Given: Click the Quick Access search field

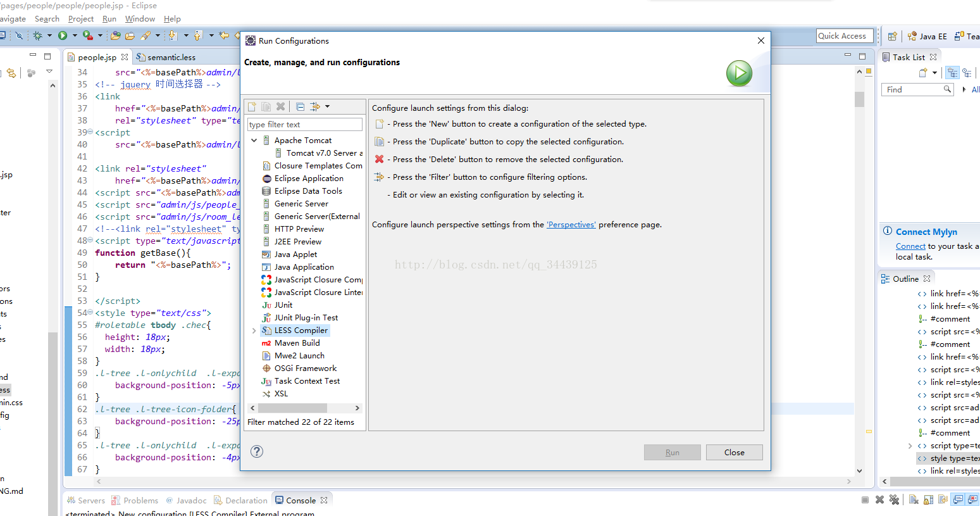Looking at the screenshot, I should click(x=845, y=36).
